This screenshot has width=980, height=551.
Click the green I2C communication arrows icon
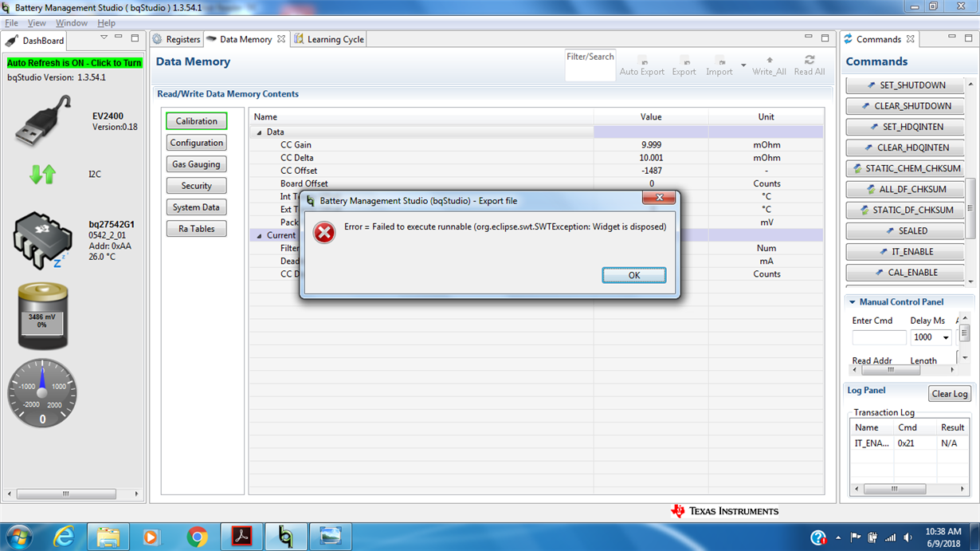point(42,174)
